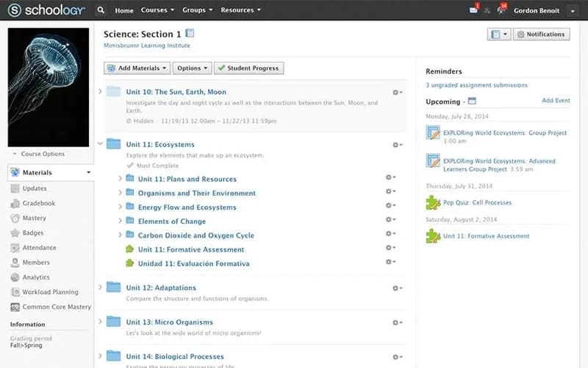The height and width of the screenshot is (368, 588).
Task: Open the Add Materials dropdown
Action: [x=137, y=68]
